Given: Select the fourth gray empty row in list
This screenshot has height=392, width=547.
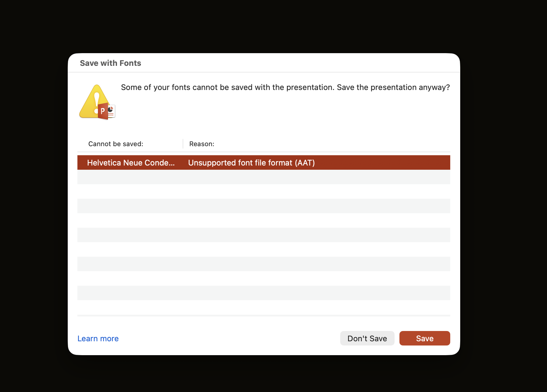Looking at the screenshot, I should [x=264, y=264].
